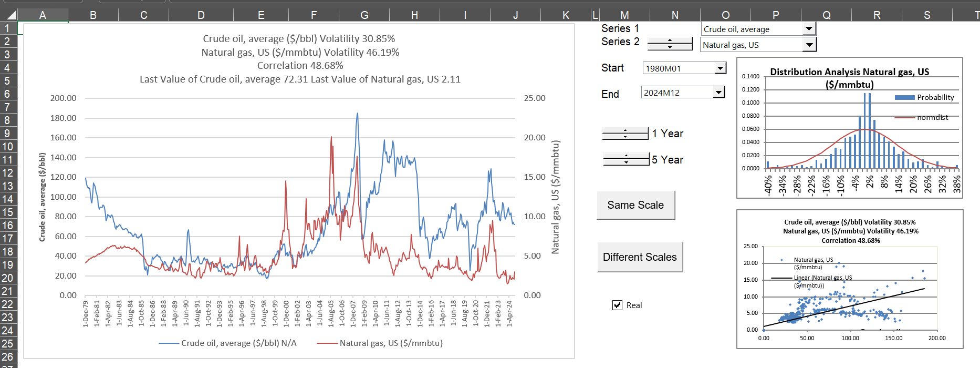The width and height of the screenshot is (980, 368).
Task: Click the Select All corner triangle
Action: (9, 15)
